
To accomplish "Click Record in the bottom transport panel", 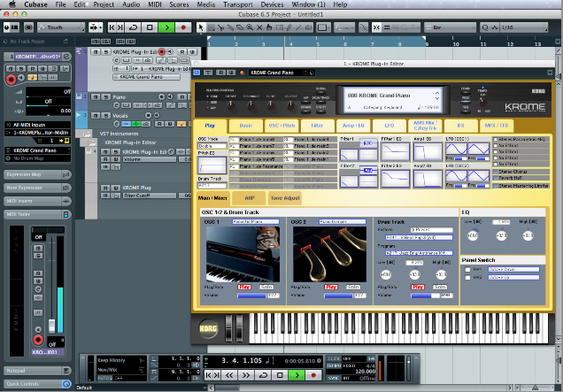I will pyautogui.click(x=313, y=375).
